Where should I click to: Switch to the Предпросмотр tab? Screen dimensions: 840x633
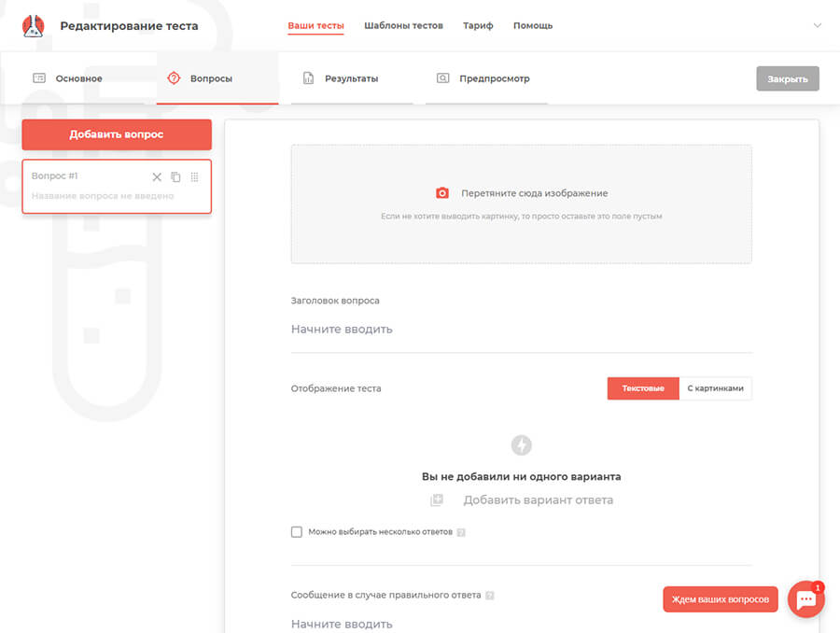pyautogui.click(x=486, y=78)
